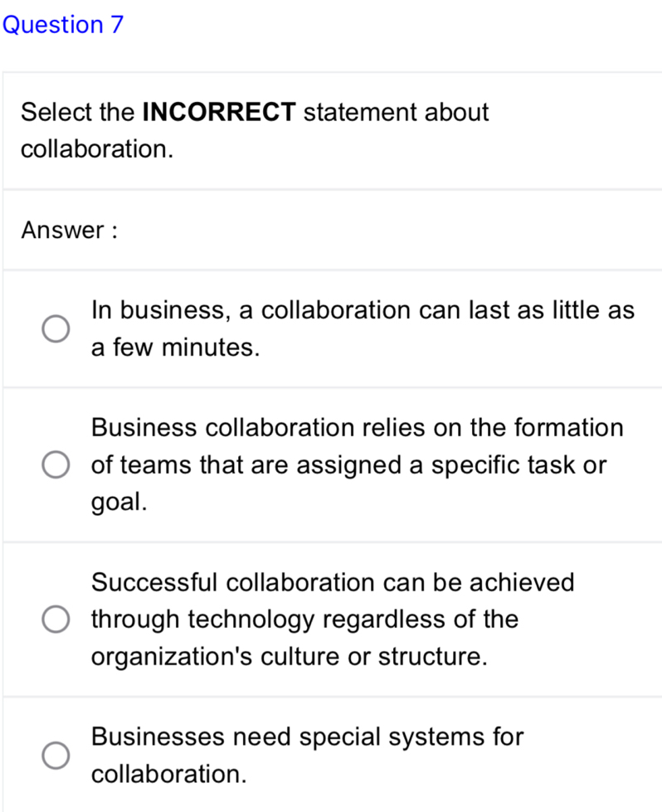Click the answer text 'Successful collaboration can be achieved'
The image size is (662, 812).
coord(333,582)
